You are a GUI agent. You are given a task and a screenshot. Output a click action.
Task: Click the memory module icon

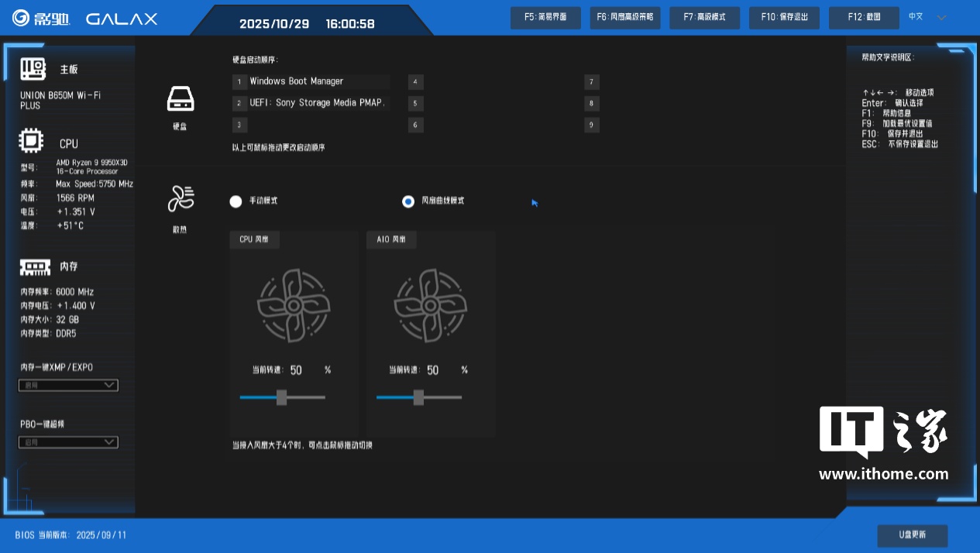pos(35,267)
